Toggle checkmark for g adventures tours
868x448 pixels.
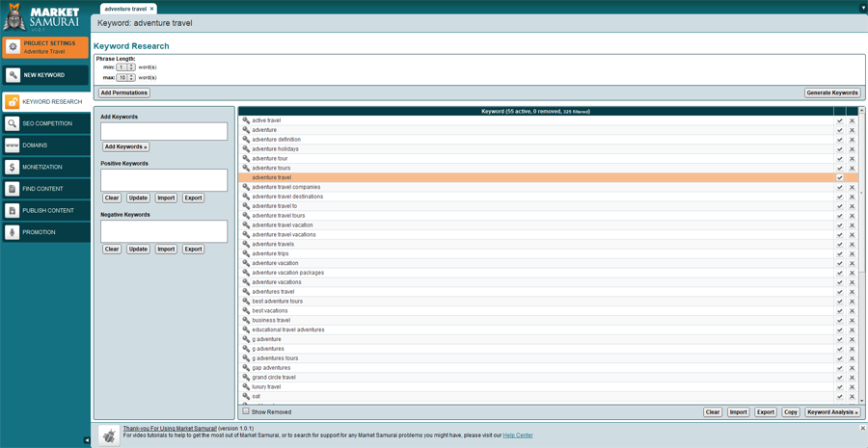[840, 358]
